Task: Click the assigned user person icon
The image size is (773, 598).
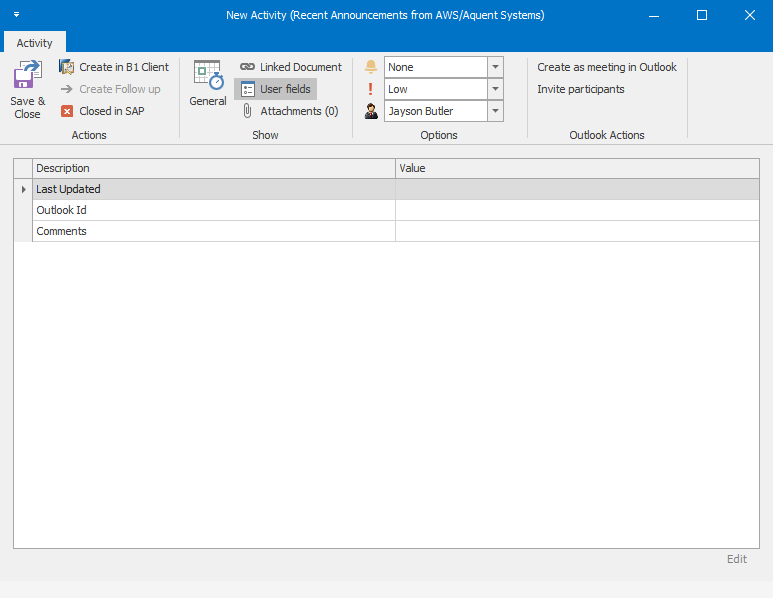Action: point(371,111)
